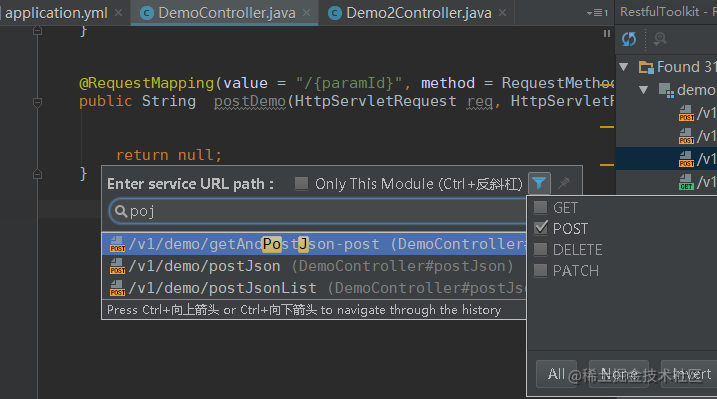Open the Demo2Controller.java tab
Image resolution: width=717 pixels, height=399 pixels.
pyautogui.click(x=418, y=13)
